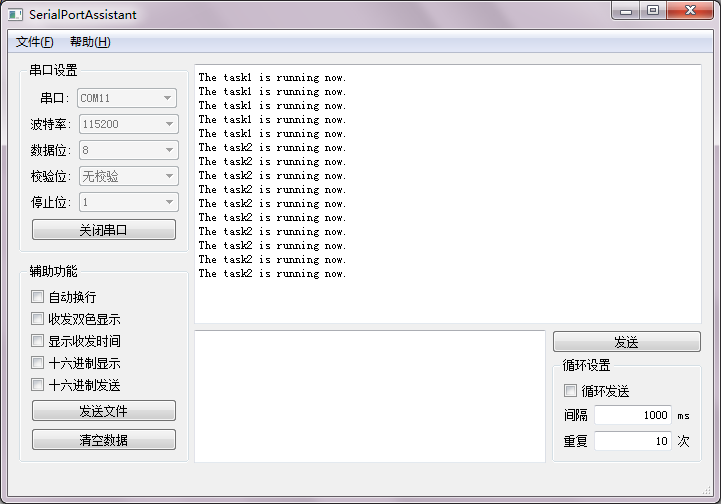Viewport: 721px width, 504px height.
Task: Click the 关闭串口 button
Action: coord(104,230)
